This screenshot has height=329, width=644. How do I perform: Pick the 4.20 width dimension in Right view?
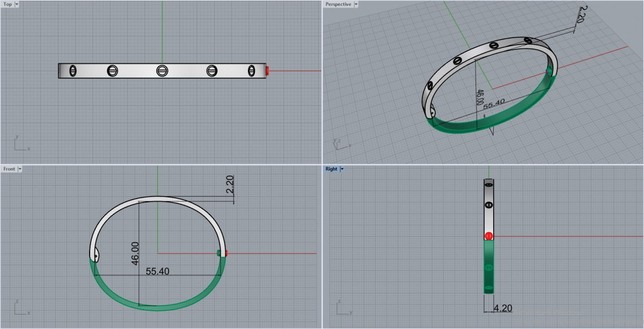tap(503, 309)
